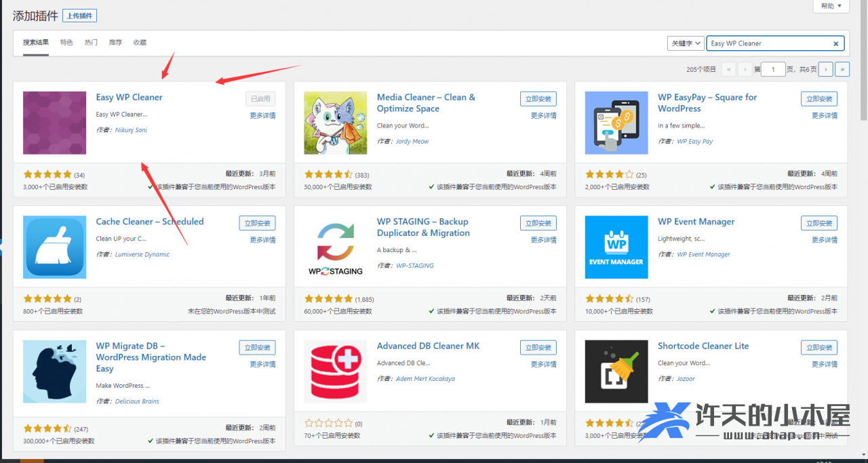Open the WP STAGING – Backup Duplicator title
Viewport: 868px width, 463px height.
423,227
